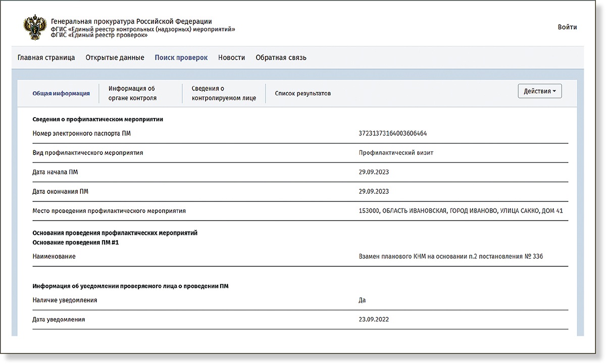Open the Обратная связь page

coord(281,58)
